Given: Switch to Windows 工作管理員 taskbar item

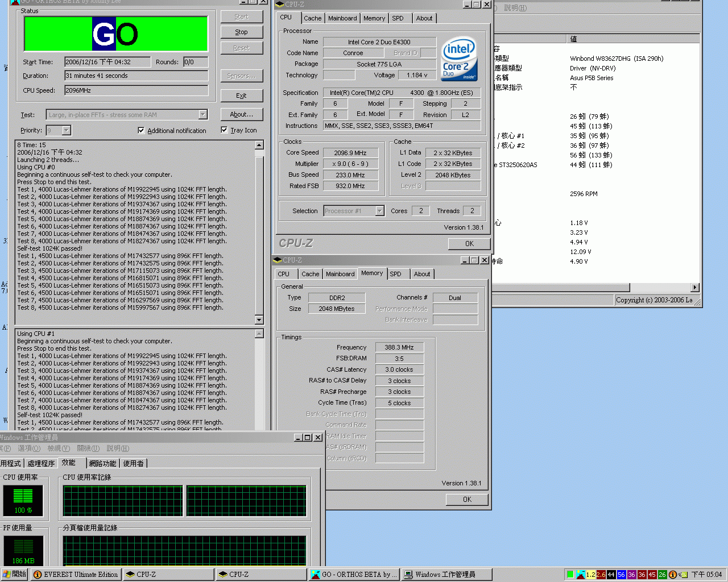Looking at the screenshot, I should (446, 575).
